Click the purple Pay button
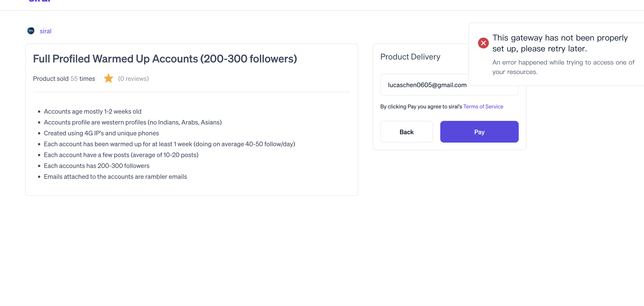644x306 pixels. pos(479,132)
